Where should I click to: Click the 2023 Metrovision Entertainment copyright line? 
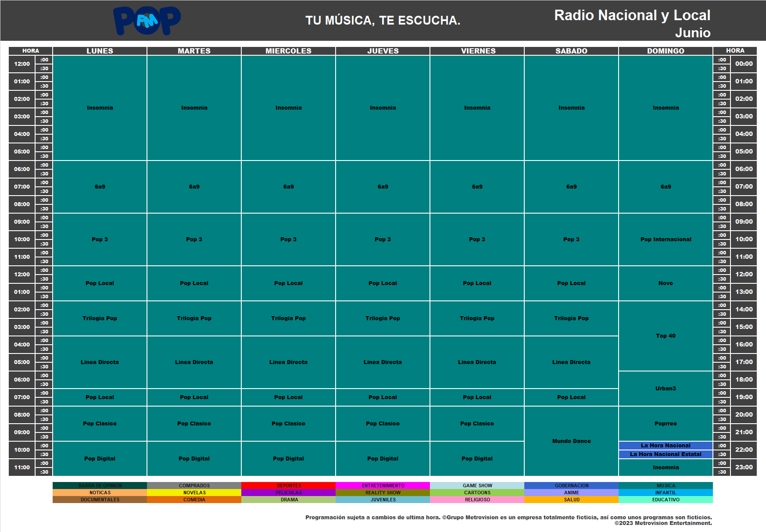point(663,523)
